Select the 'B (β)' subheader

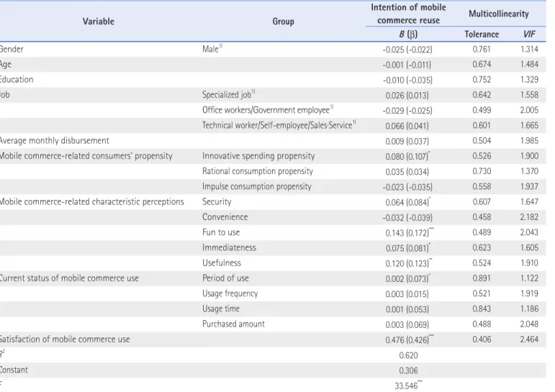click(x=408, y=35)
